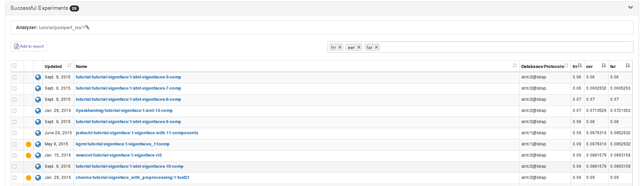Click the Add to report button
The width and height of the screenshot is (644, 186).
pyautogui.click(x=29, y=46)
